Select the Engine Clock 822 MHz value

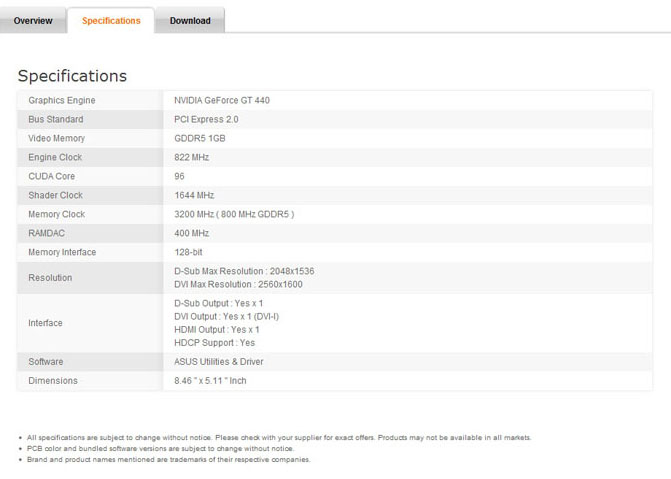(192, 157)
